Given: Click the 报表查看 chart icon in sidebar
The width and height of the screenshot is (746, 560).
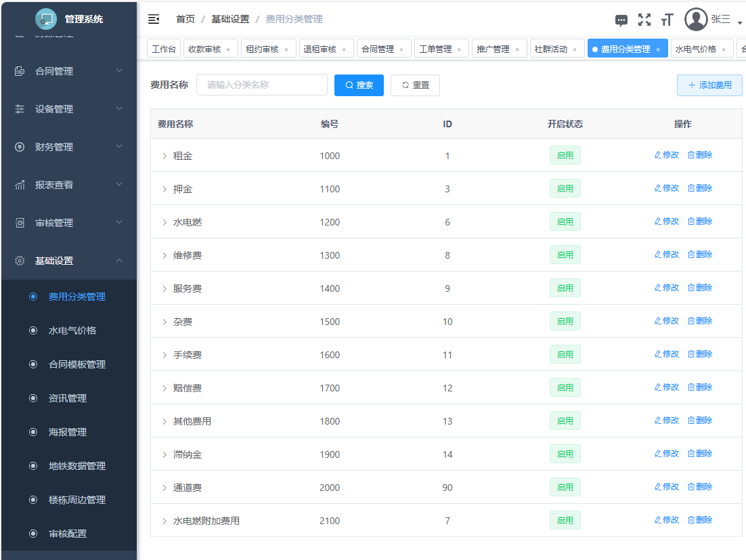Looking at the screenshot, I should click(20, 185).
